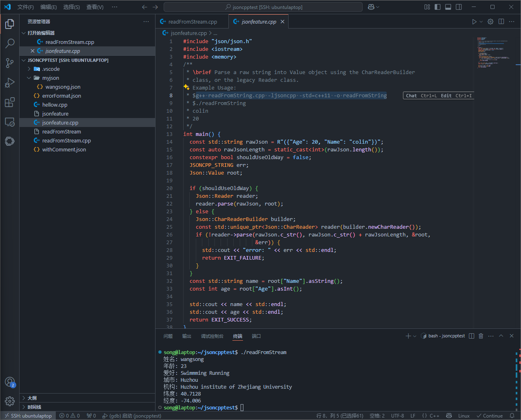This screenshot has width=521, height=420.
Task: Click the Accounts icon
Action: (10, 382)
